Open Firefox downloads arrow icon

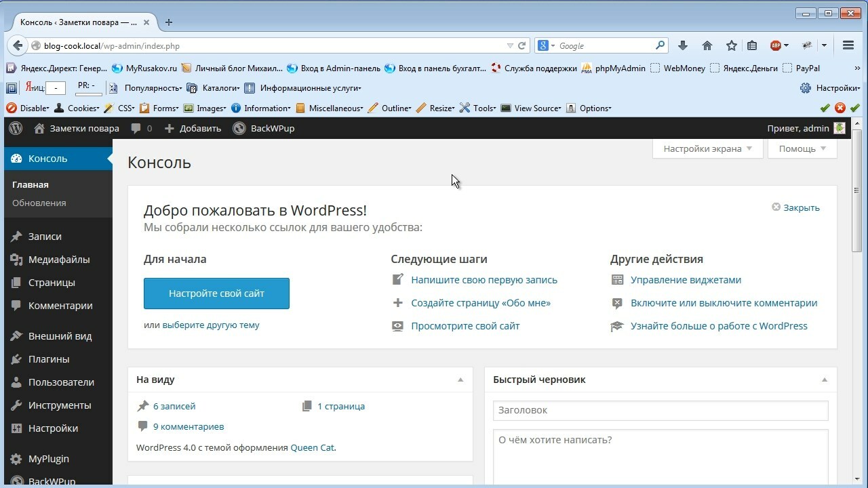point(683,45)
